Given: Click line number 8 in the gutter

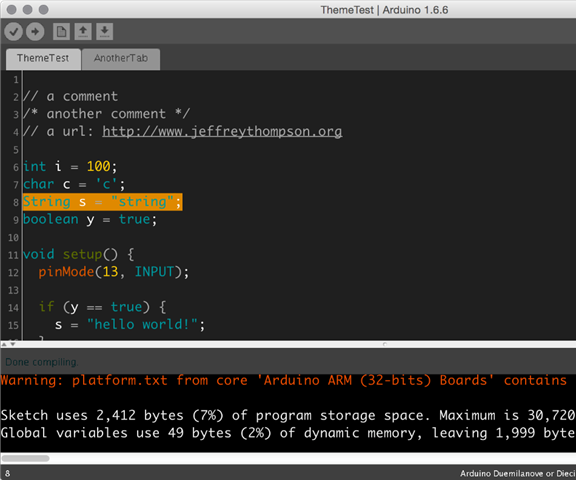Looking at the screenshot, I should pyautogui.click(x=16, y=202).
